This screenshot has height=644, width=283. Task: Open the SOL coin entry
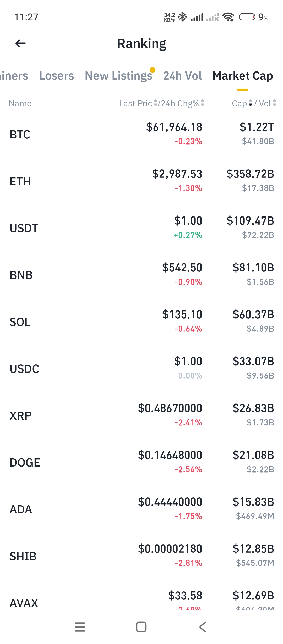pyautogui.click(x=141, y=322)
